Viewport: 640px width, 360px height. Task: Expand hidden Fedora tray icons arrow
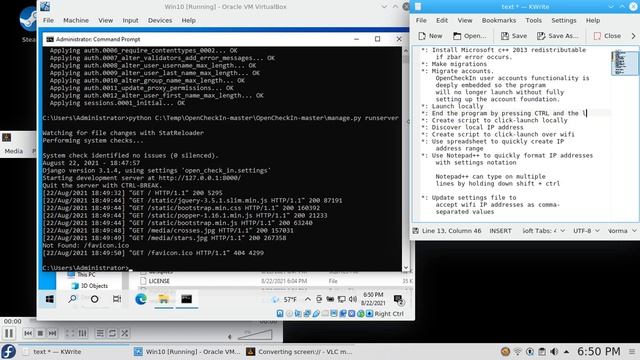coord(567,352)
